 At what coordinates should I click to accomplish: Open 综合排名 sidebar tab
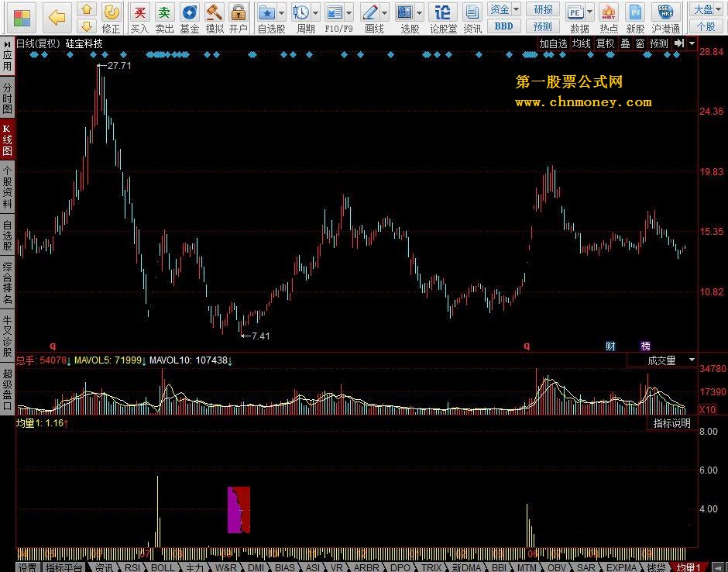[x=8, y=284]
